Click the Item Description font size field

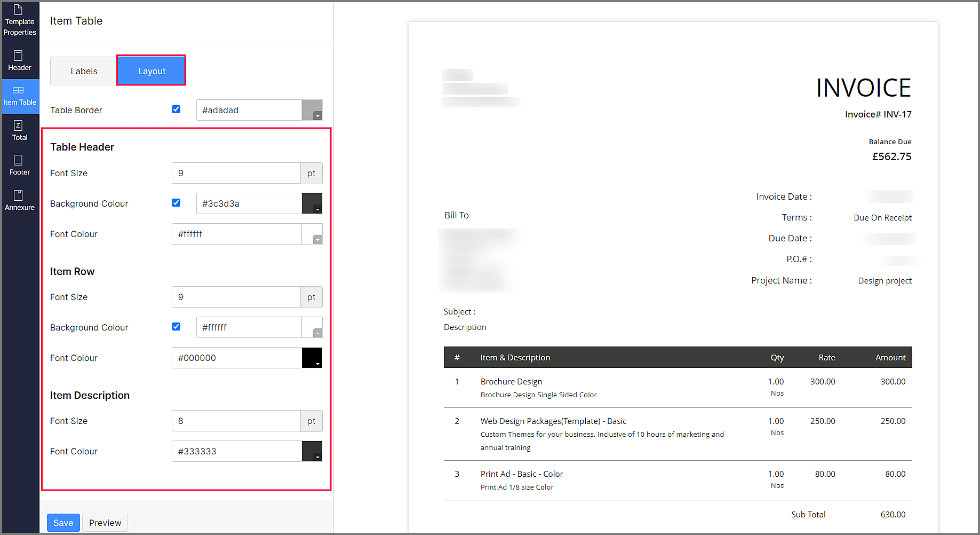tap(236, 421)
